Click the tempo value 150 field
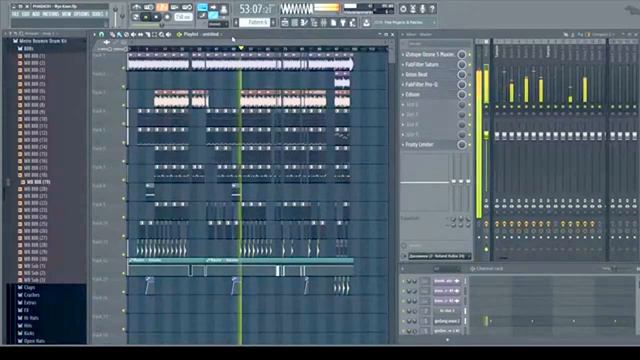 point(183,17)
